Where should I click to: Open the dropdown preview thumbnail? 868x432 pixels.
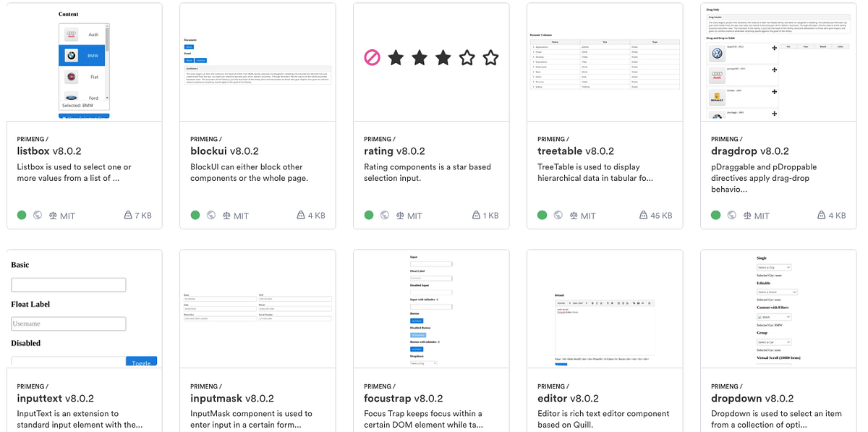tap(779, 309)
